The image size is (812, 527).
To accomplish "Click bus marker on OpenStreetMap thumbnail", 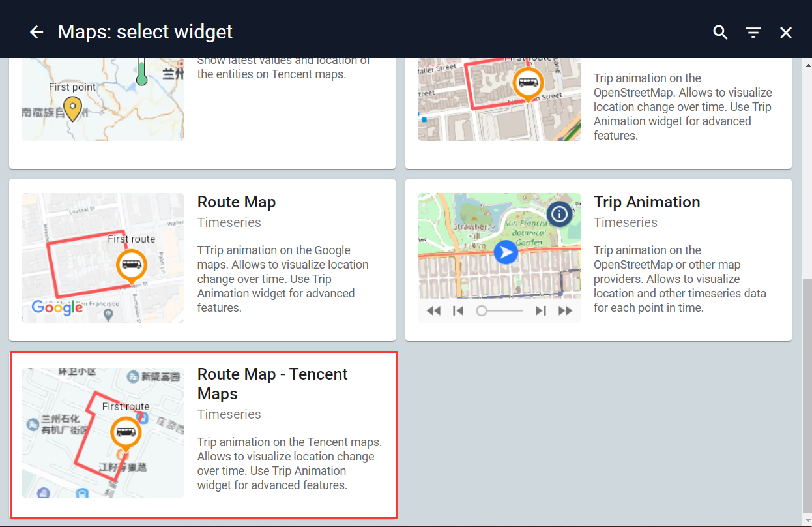I will pos(528,83).
